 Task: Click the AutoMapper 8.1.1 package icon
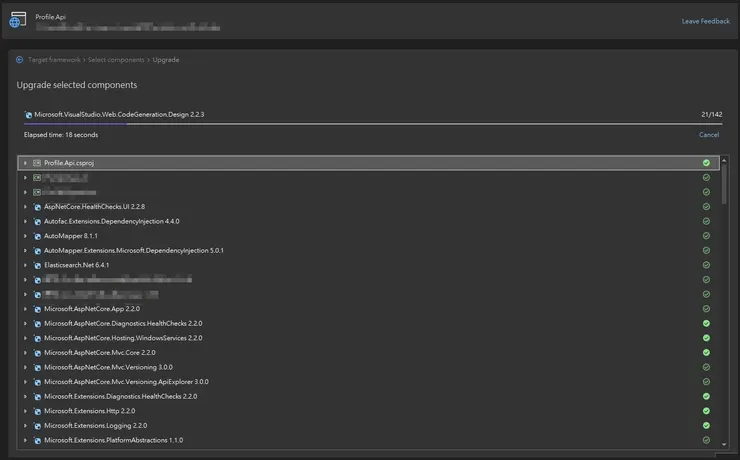(x=37, y=236)
